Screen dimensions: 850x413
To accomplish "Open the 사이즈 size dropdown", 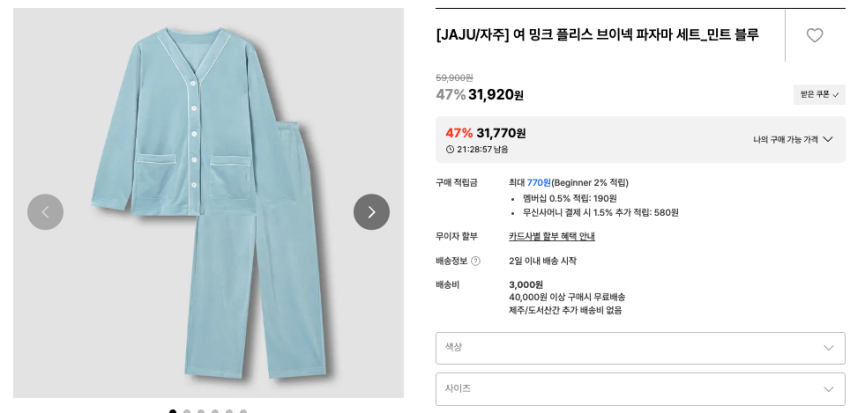I will [x=640, y=388].
